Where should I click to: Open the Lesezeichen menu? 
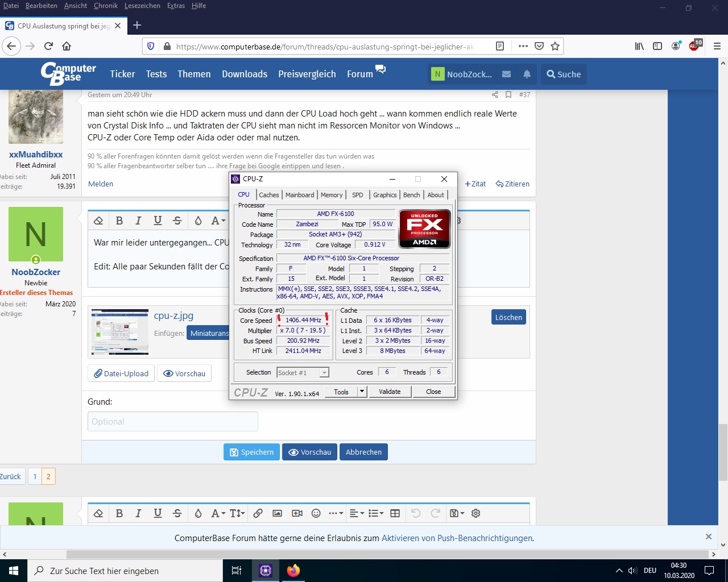click(x=142, y=6)
